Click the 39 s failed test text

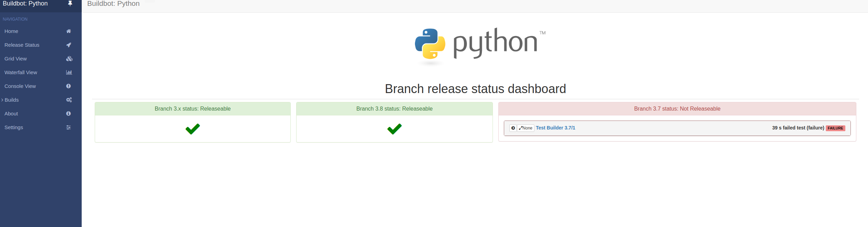click(798, 128)
